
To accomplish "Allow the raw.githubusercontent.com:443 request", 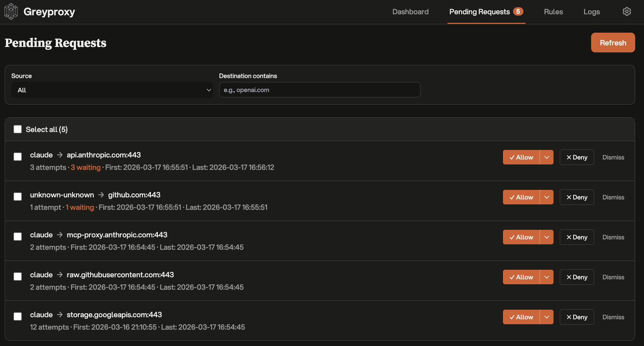I will (x=521, y=277).
